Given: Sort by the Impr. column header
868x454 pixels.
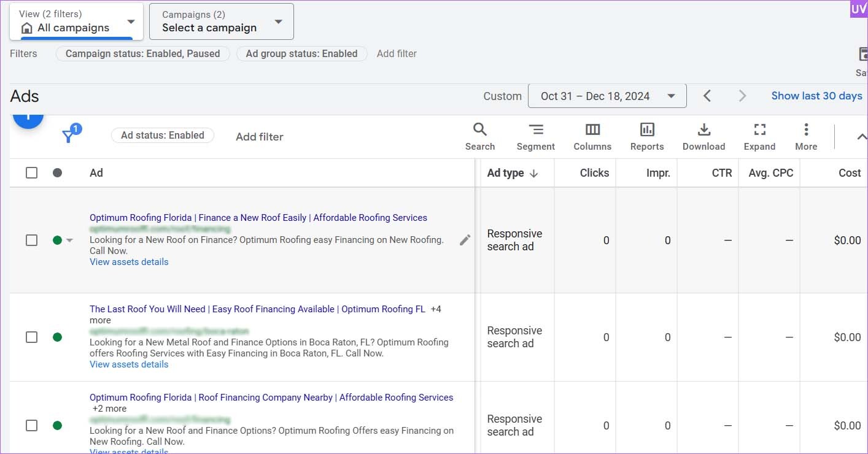Looking at the screenshot, I should tap(658, 173).
